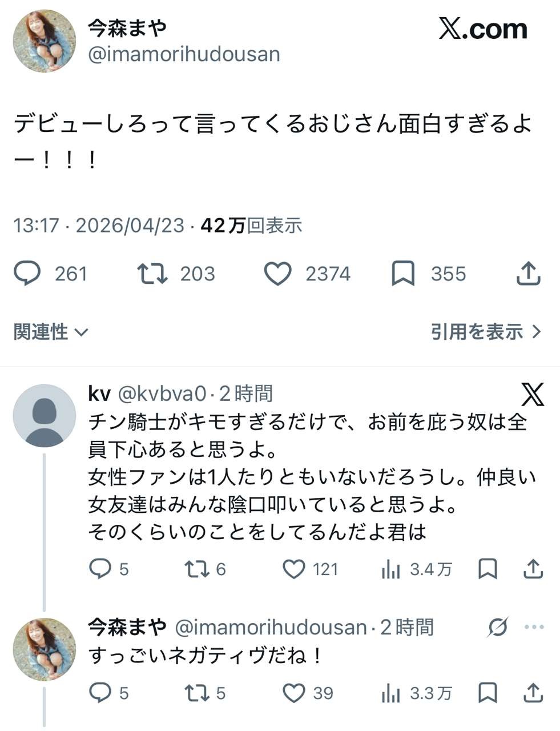Bookmark kv's reply

click(x=488, y=569)
